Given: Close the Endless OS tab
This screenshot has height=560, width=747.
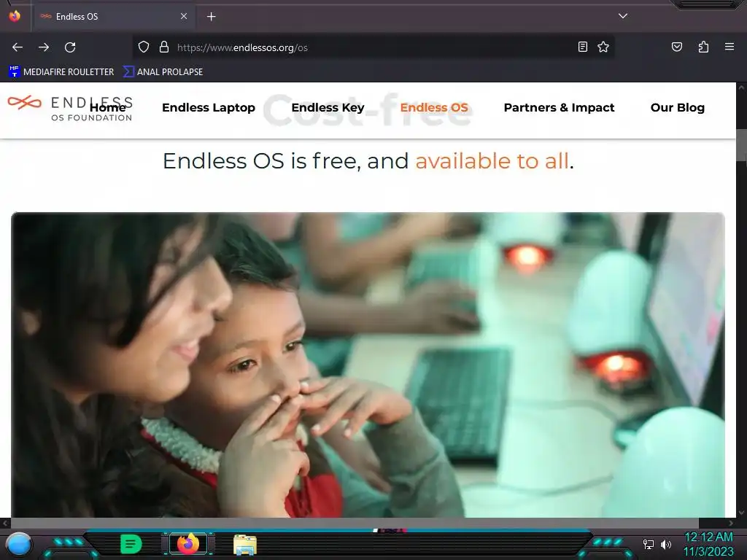Looking at the screenshot, I should coord(184,16).
